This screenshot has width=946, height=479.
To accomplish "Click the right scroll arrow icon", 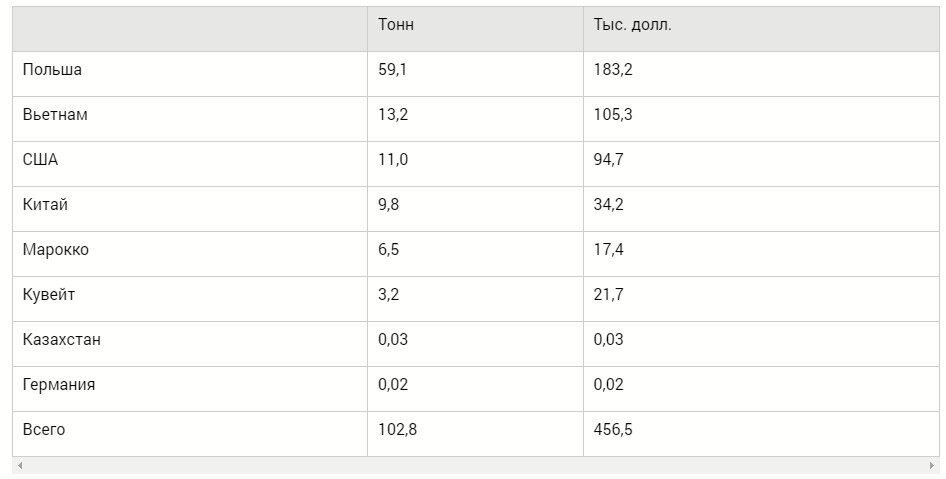I will (x=932, y=466).
